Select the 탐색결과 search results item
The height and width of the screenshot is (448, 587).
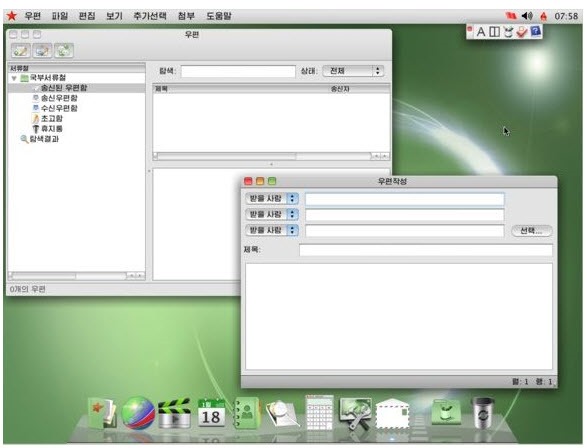44,139
